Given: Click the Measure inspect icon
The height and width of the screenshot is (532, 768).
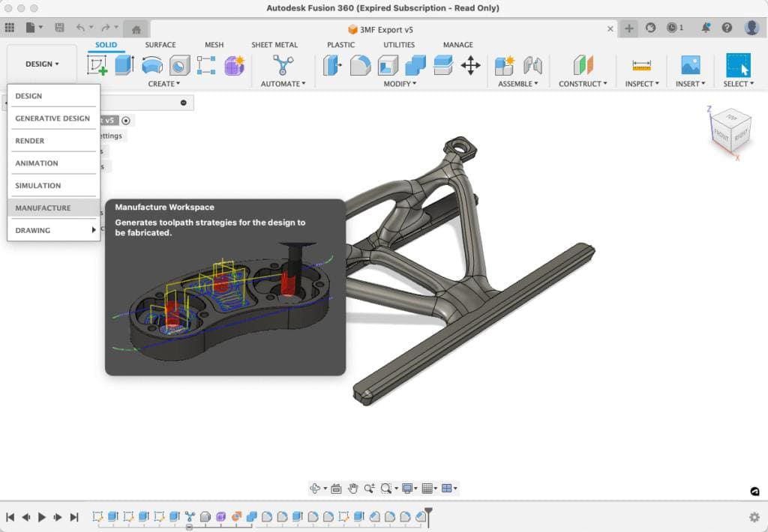Looking at the screenshot, I should point(642,65).
